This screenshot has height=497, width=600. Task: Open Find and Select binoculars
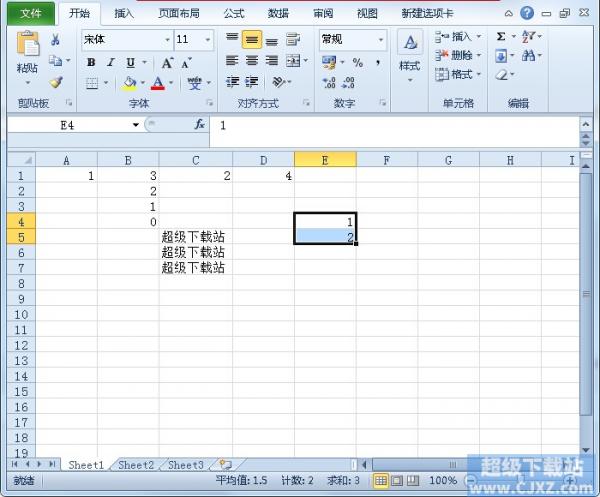tap(528, 56)
